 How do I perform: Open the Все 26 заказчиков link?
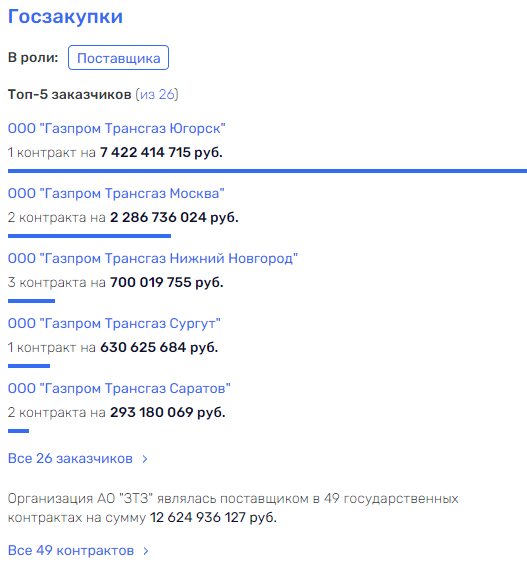70,458
